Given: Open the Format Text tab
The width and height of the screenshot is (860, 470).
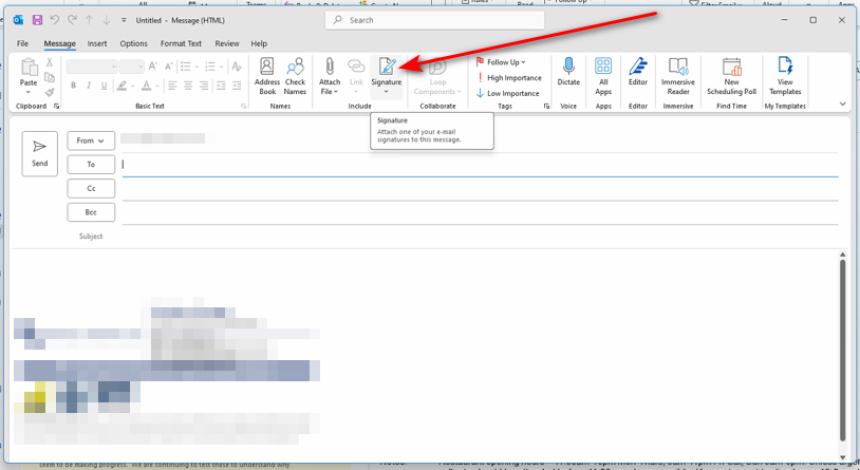Looking at the screenshot, I should pyautogui.click(x=181, y=44).
